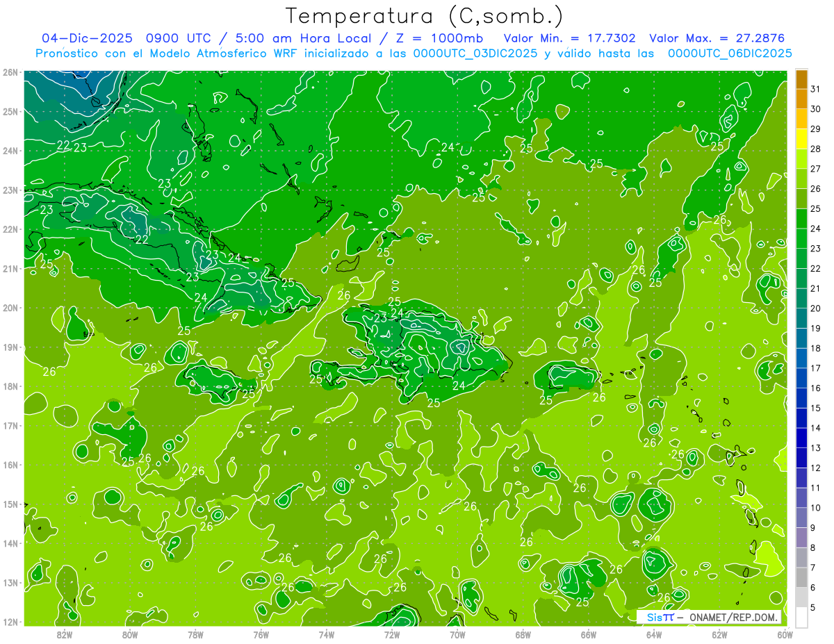The image size is (834, 644).
Task: Click the colorbar scale label "8"
Action: pyautogui.click(x=814, y=547)
